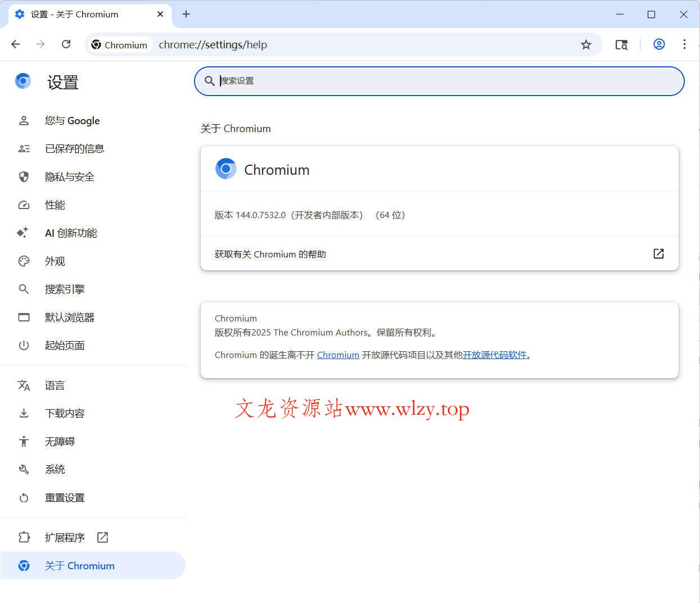Open tab search next to the address bar

pyautogui.click(x=621, y=44)
